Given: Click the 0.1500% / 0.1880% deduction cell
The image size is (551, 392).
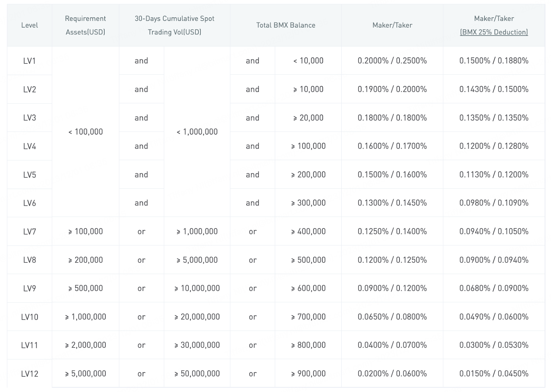Looking at the screenshot, I should [493, 61].
